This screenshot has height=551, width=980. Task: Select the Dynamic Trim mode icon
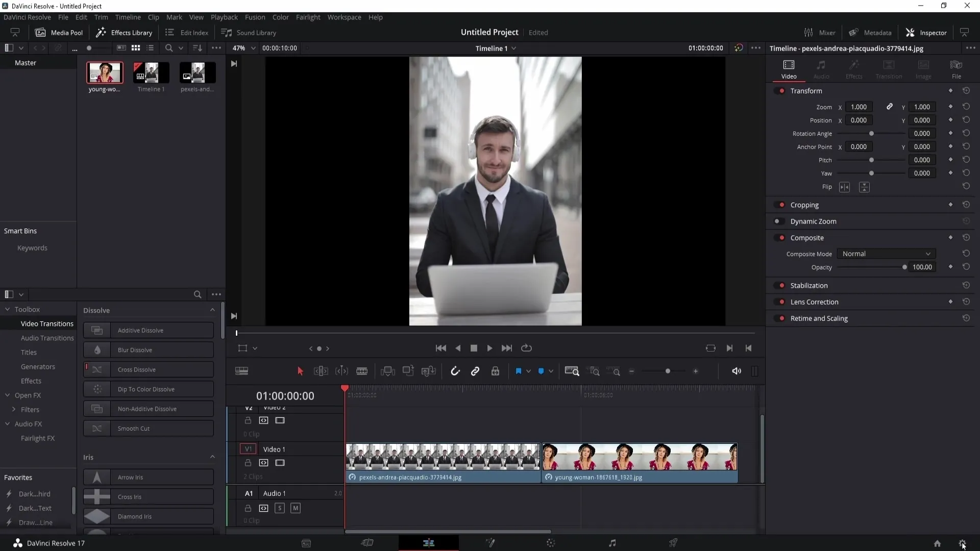[341, 371]
